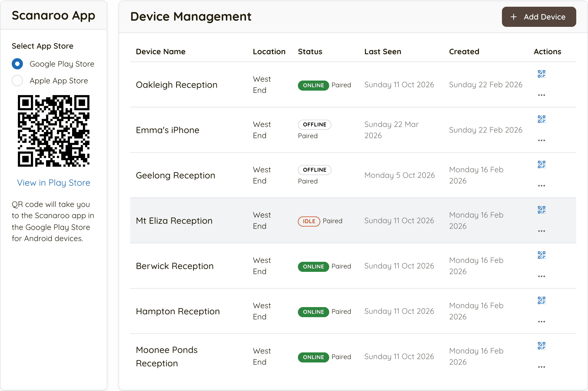Open more actions for Geelong Reception
The height and width of the screenshot is (391, 588).
[x=541, y=186]
